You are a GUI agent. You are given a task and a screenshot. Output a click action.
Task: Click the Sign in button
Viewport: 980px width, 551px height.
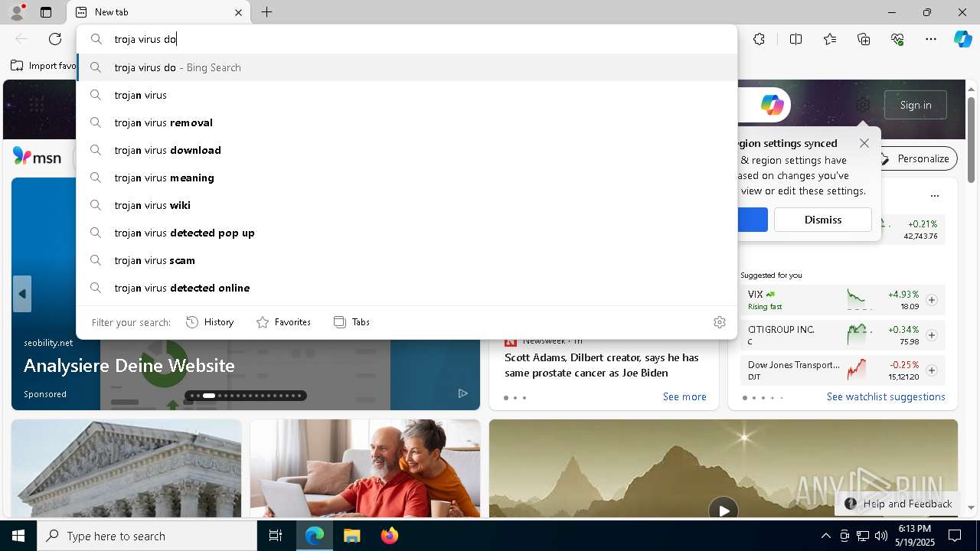tap(916, 105)
